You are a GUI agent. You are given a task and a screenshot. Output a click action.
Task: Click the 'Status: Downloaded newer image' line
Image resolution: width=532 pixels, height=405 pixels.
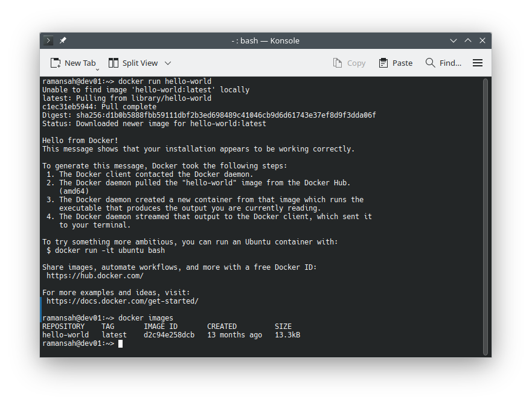154,124
